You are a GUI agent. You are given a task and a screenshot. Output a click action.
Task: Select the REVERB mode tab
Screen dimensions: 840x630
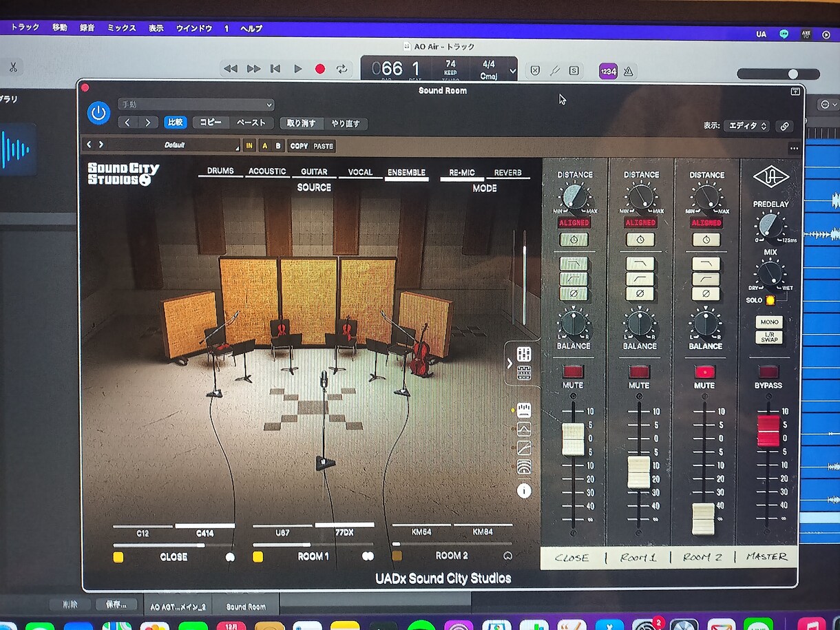click(x=508, y=174)
